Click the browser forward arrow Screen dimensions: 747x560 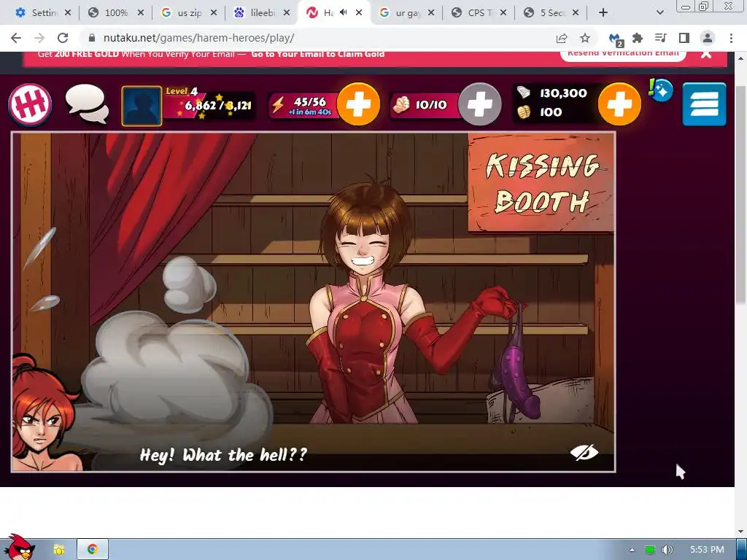[39, 38]
